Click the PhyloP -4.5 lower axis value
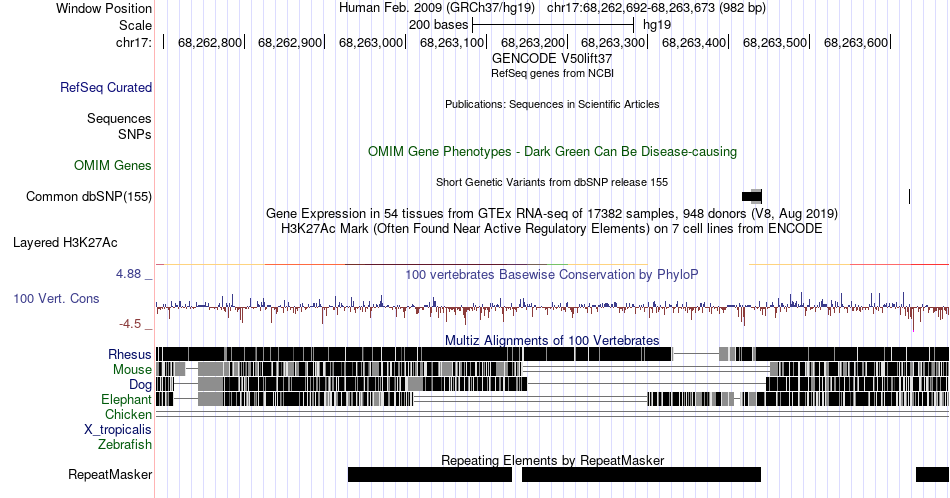The width and height of the screenshot is (950, 498). (x=130, y=324)
